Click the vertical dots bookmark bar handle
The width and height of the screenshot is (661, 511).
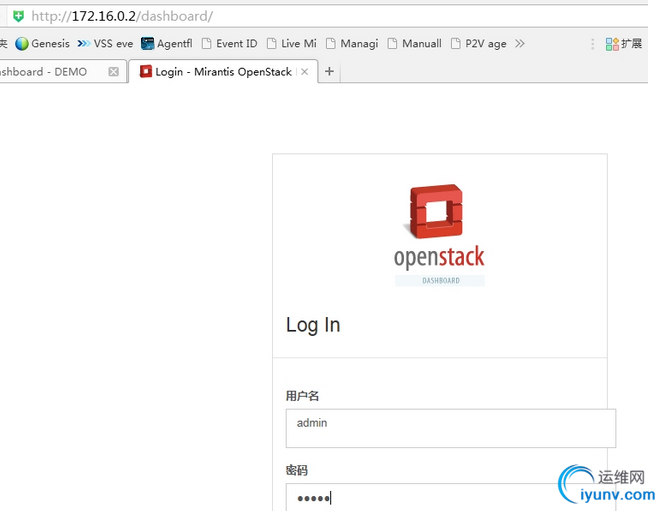tap(592, 44)
